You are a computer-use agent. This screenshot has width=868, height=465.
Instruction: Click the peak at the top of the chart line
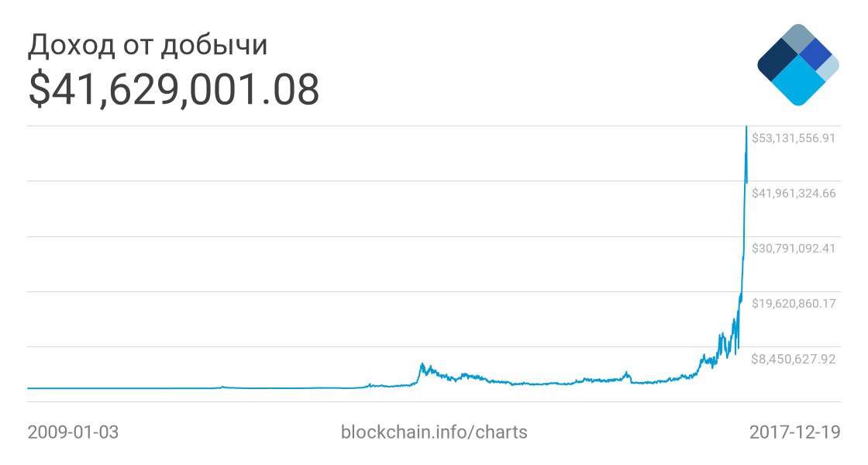pyautogui.click(x=746, y=129)
